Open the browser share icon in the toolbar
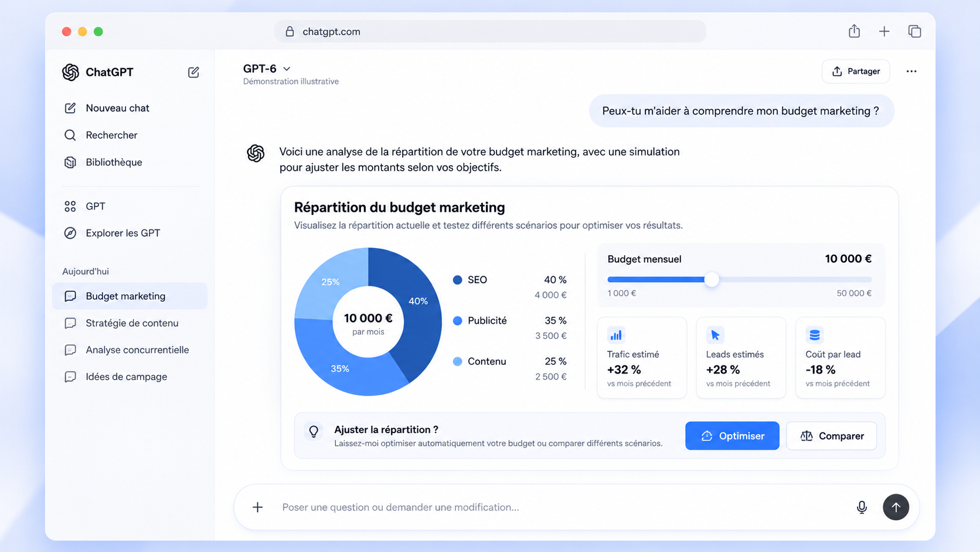 (854, 31)
